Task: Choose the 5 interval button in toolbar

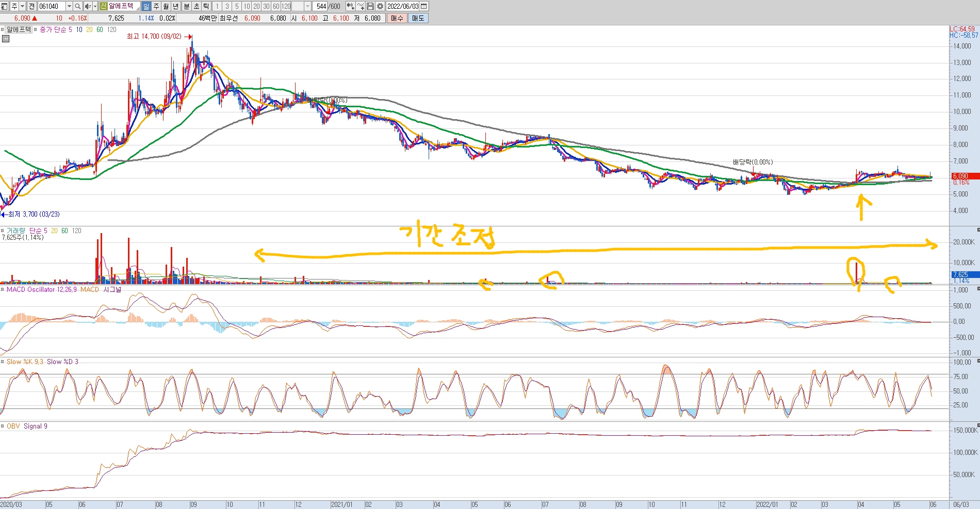Action: [237, 6]
